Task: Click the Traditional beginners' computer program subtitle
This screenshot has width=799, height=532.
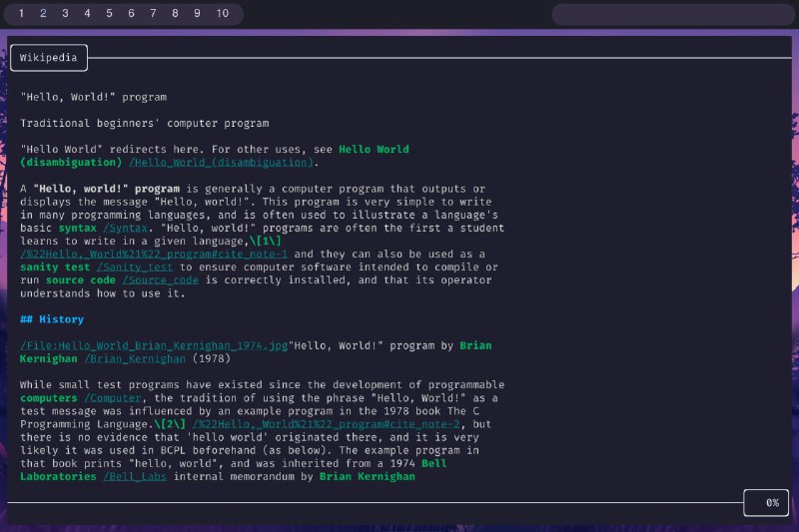Action: click(x=145, y=123)
